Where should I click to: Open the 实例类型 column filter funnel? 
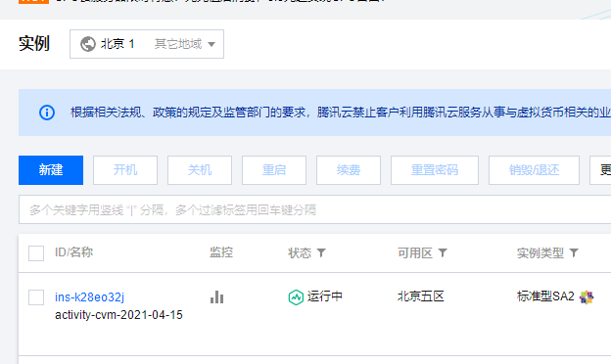(574, 253)
